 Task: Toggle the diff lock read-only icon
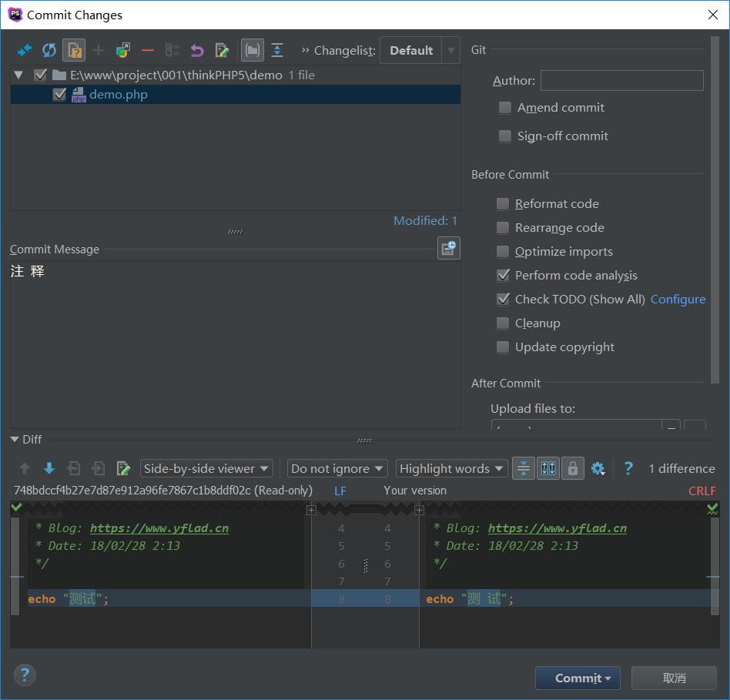pyautogui.click(x=572, y=468)
